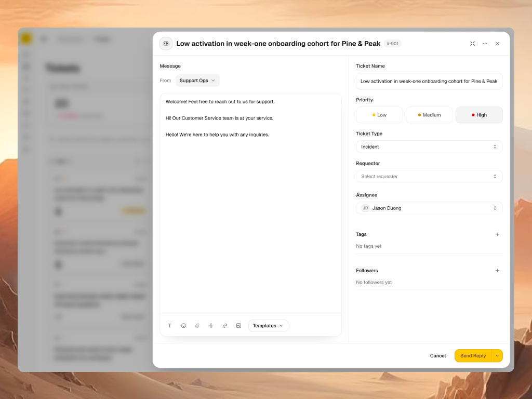Click the Send Reply button
The height and width of the screenshot is (399, 532).
point(473,355)
